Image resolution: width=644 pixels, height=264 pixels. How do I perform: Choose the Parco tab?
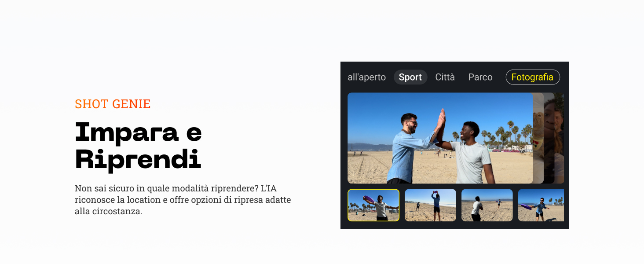point(480,77)
